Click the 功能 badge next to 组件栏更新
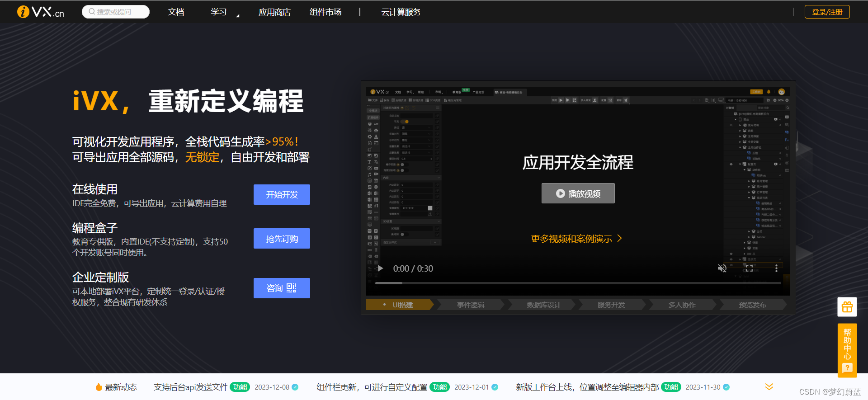The width and height of the screenshot is (868, 400). tap(439, 387)
